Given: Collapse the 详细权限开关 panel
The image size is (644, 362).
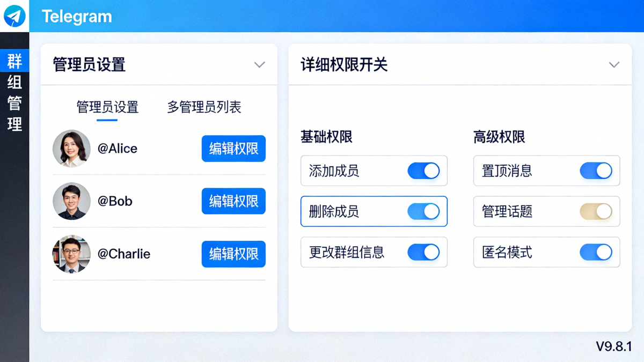Looking at the screenshot, I should coord(614,65).
